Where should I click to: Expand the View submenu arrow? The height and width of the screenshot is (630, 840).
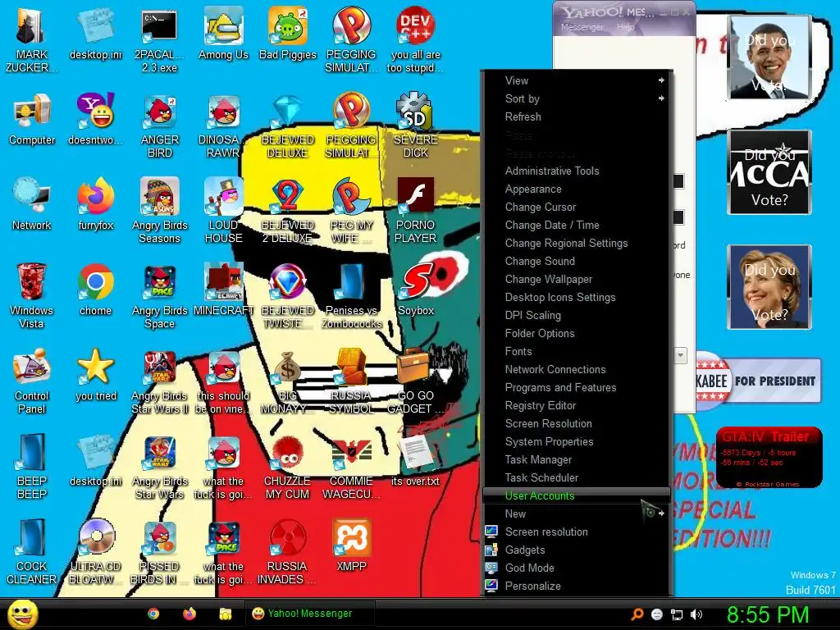click(662, 80)
